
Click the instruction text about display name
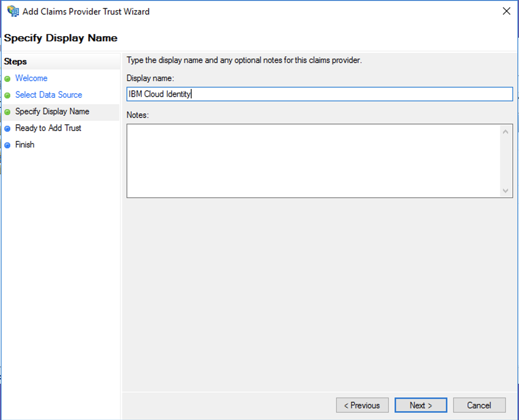[244, 60]
